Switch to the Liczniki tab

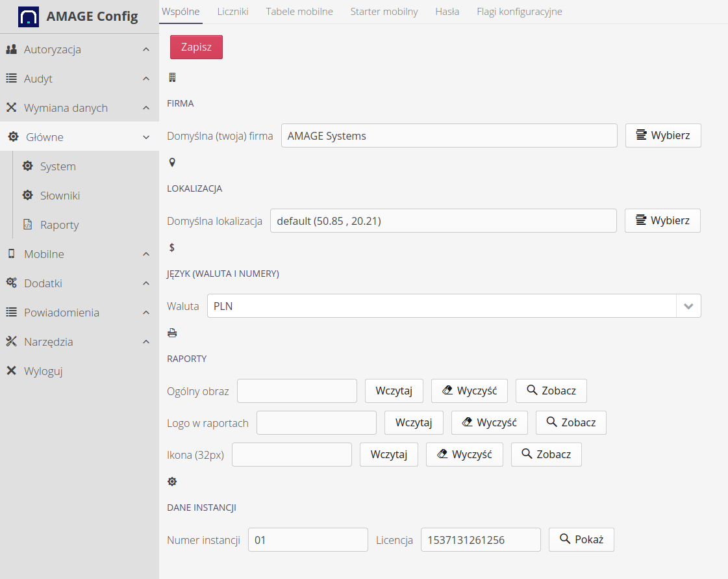coord(232,12)
